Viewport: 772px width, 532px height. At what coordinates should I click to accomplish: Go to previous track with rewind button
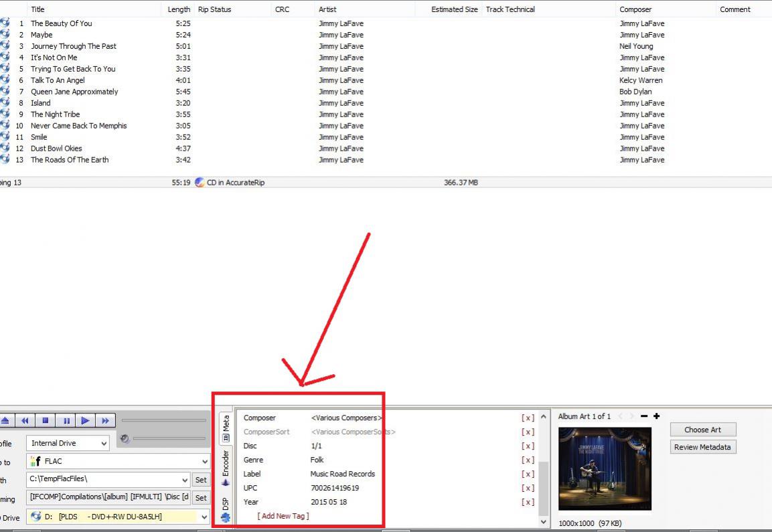[x=25, y=421]
